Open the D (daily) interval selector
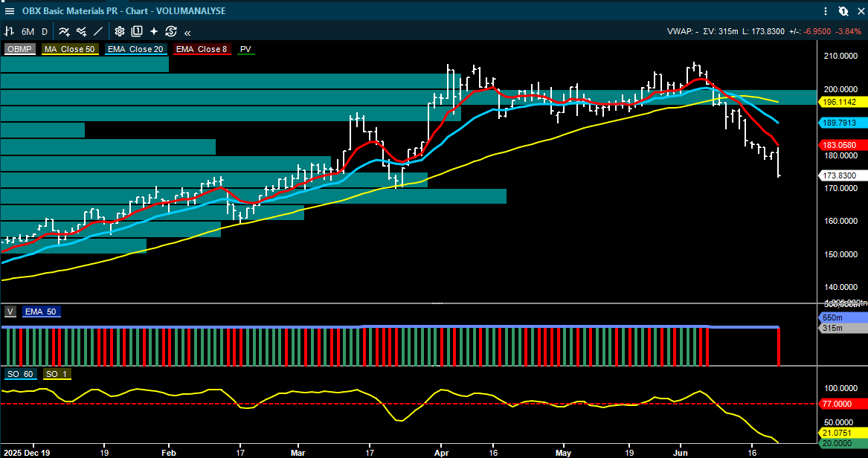This screenshot has width=868, height=458. coord(45,31)
